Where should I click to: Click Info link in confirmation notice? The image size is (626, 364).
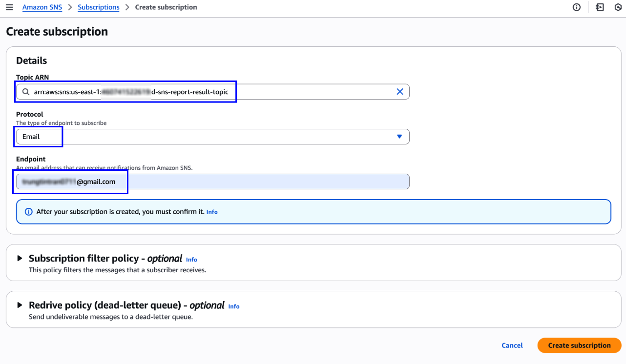pos(212,212)
